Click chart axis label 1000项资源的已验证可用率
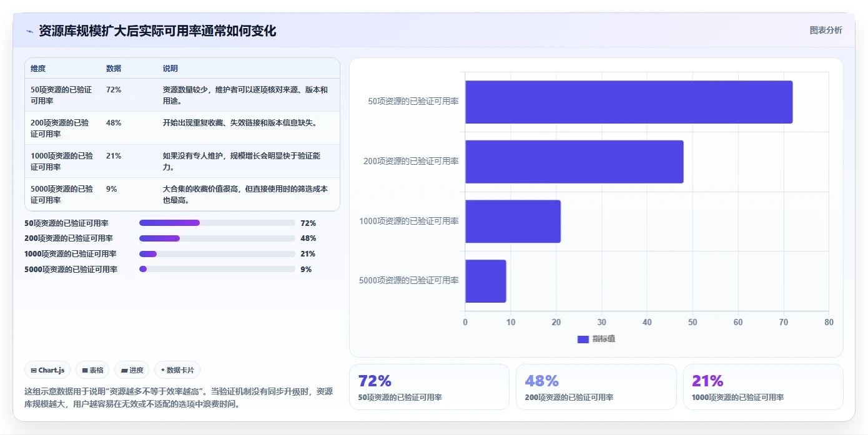Viewport: 868px width, 435px height. click(x=409, y=221)
